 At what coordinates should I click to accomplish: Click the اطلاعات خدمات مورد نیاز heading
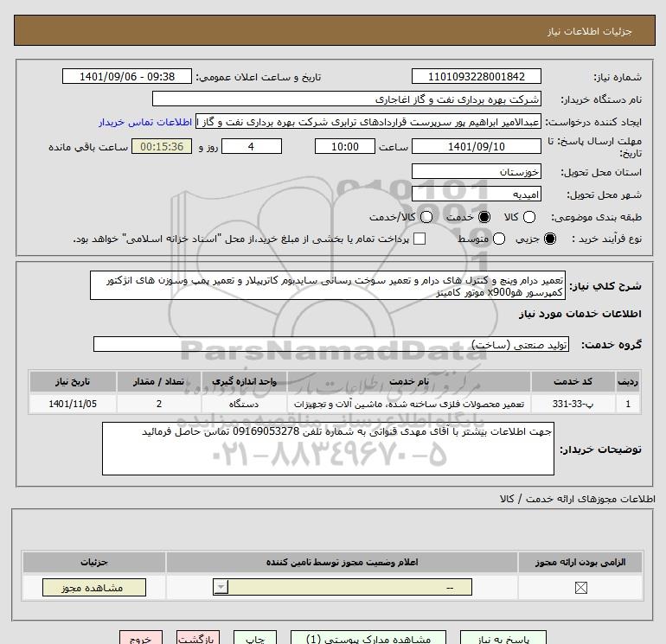point(580,314)
